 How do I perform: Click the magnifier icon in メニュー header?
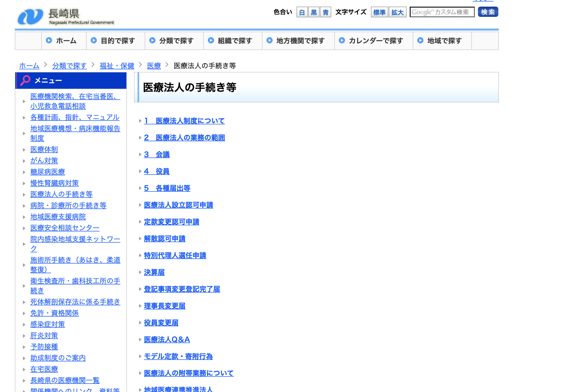point(25,80)
